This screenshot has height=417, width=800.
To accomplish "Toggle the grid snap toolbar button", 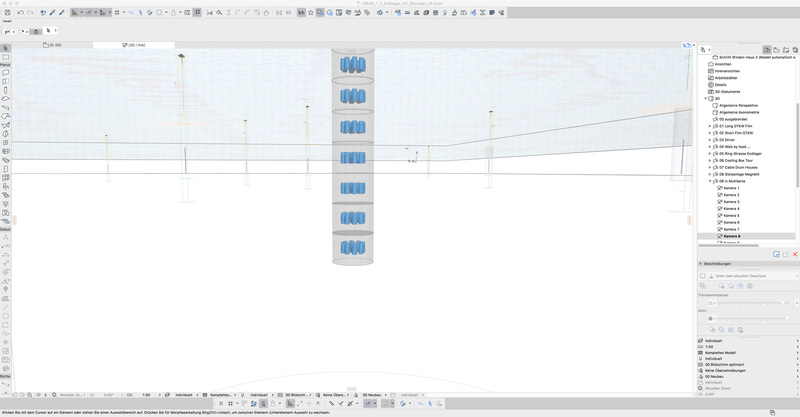I will pyautogui.click(x=117, y=13).
